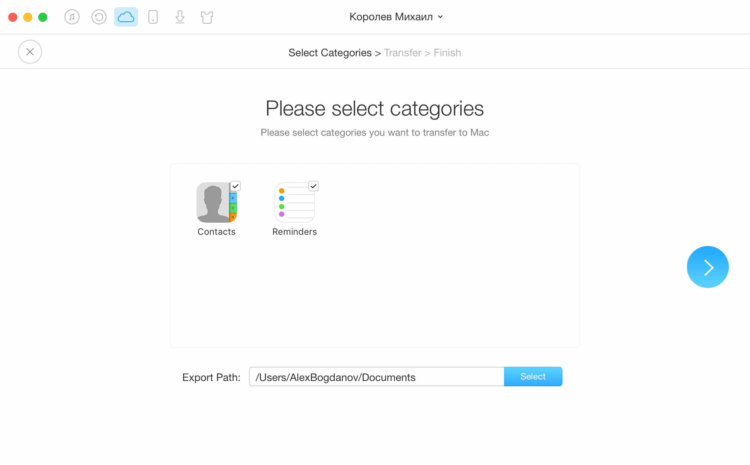Click the Contacts category icon
This screenshot has height=465, width=750.
pyautogui.click(x=216, y=202)
